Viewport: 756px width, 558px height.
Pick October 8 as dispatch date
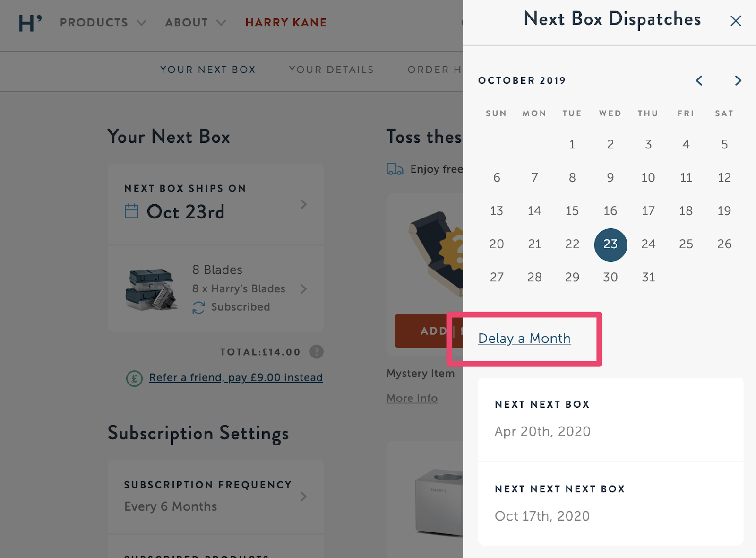click(x=572, y=178)
